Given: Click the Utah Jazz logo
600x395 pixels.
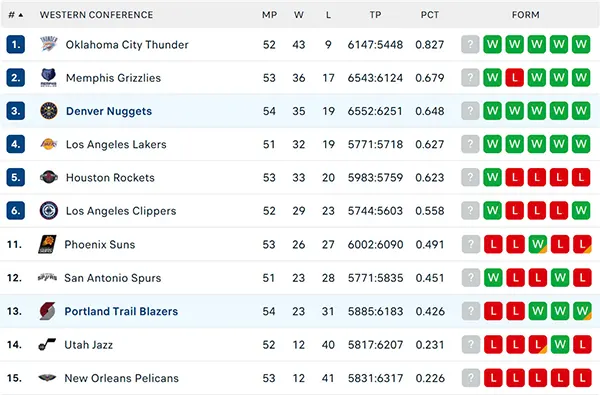Looking at the screenshot, I should [47, 344].
